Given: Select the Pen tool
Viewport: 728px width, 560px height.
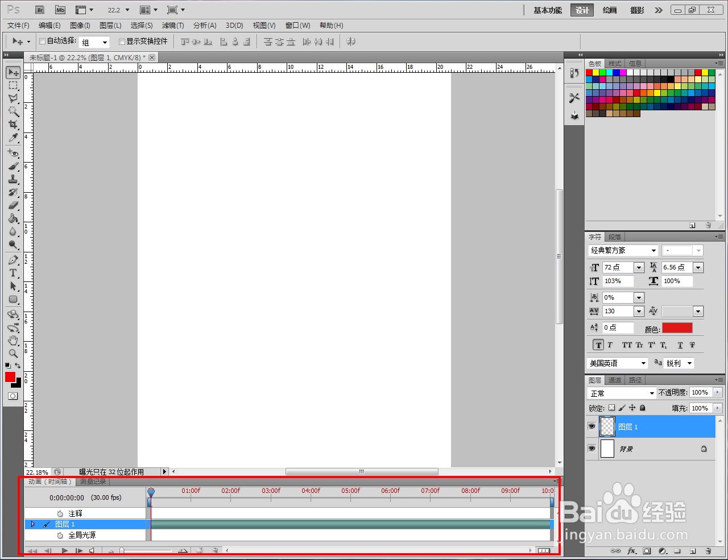Looking at the screenshot, I should 13,260.
